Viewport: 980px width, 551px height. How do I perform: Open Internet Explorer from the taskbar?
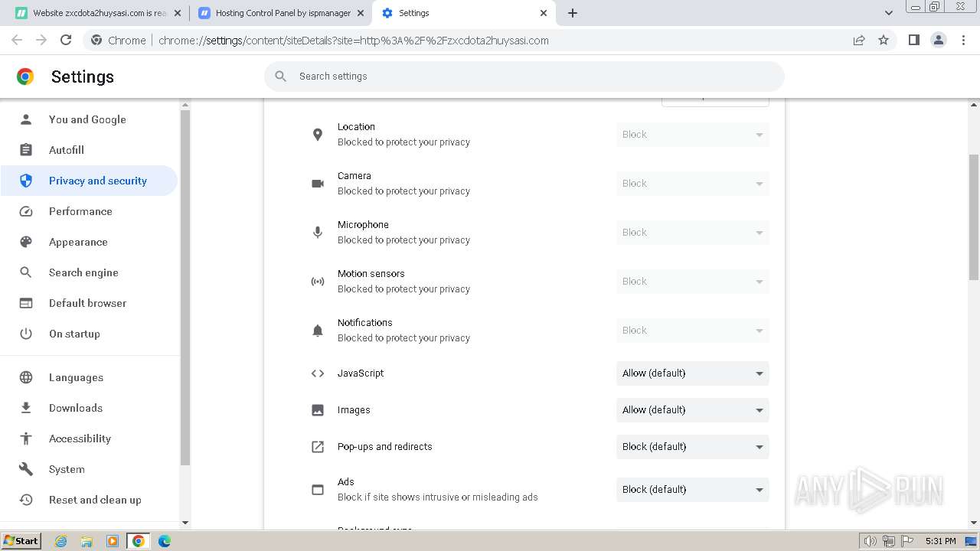tap(61, 541)
